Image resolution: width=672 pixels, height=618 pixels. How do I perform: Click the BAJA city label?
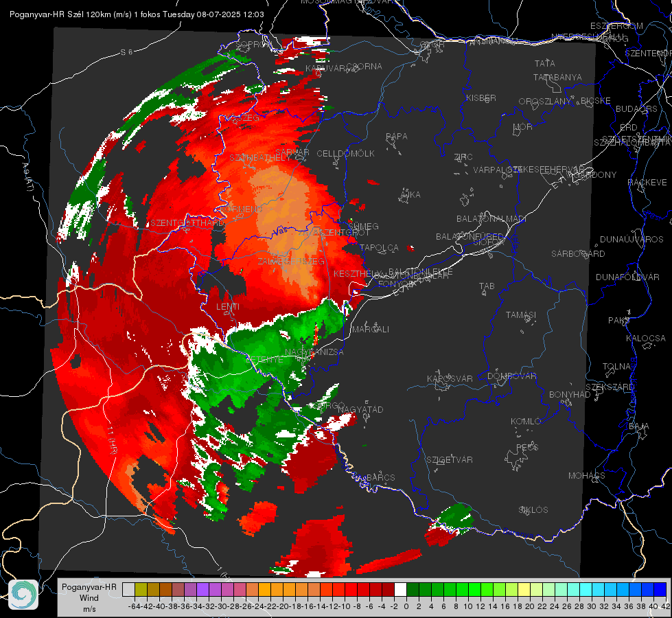point(639,426)
